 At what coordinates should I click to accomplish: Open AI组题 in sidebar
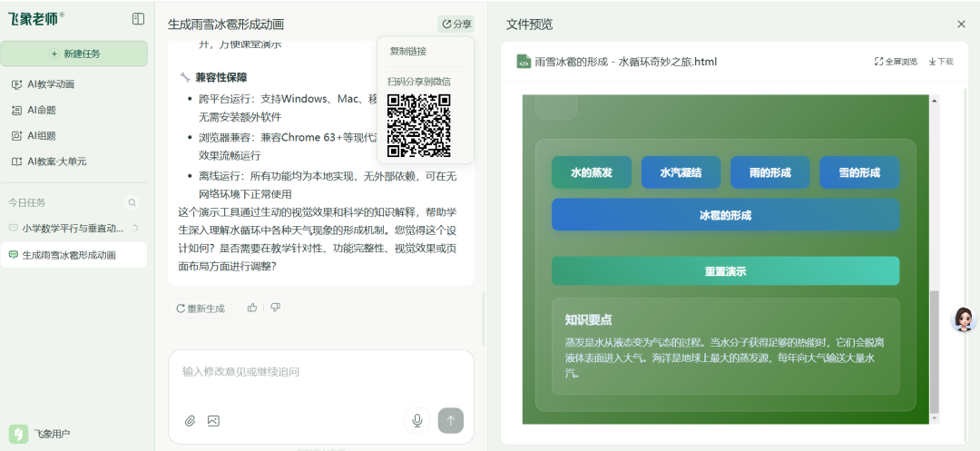click(x=34, y=135)
